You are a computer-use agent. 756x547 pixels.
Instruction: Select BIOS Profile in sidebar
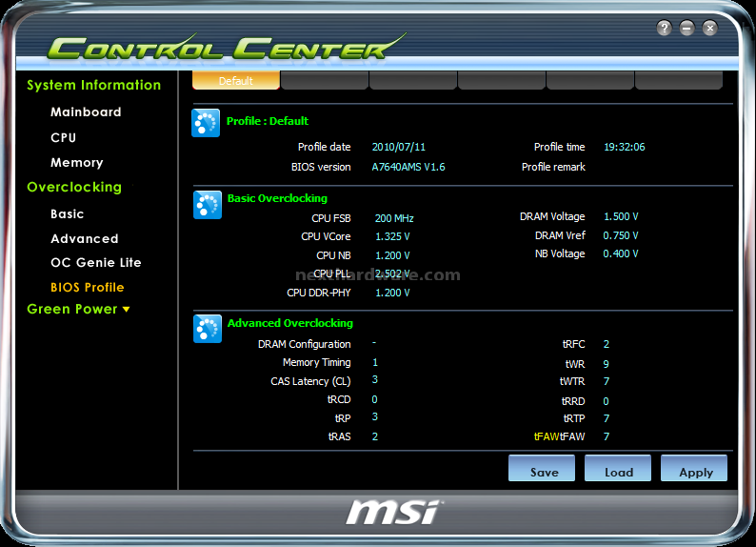click(x=88, y=288)
